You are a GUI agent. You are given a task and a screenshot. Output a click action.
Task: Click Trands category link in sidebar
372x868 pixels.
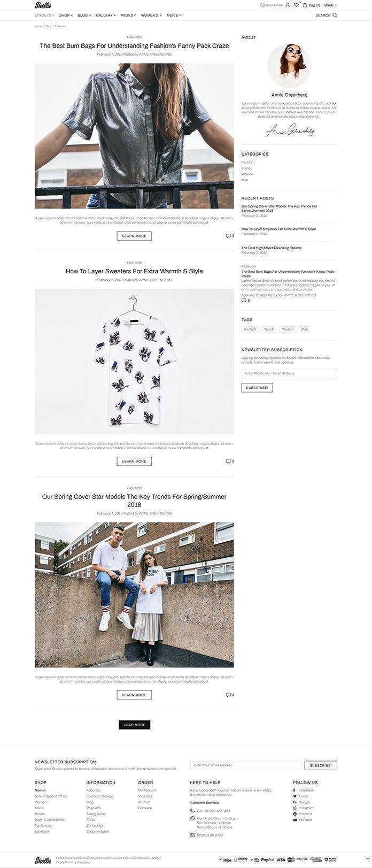246,168
